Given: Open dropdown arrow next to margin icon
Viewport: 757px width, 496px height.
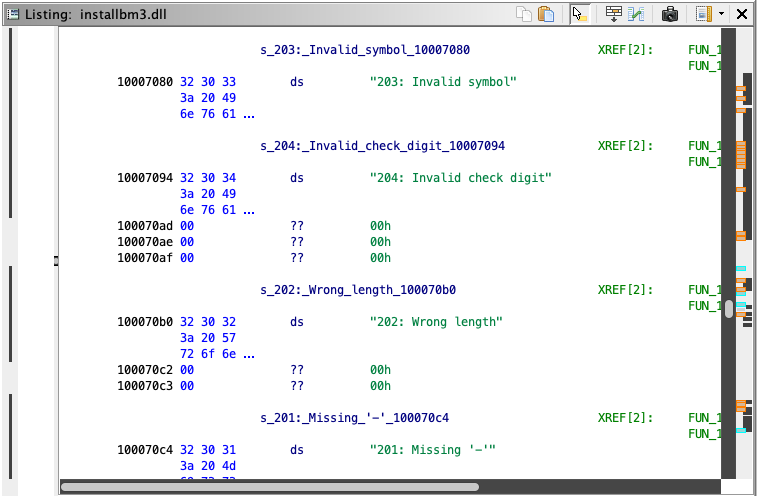Looking at the screenshot, I should pos(722,14).
